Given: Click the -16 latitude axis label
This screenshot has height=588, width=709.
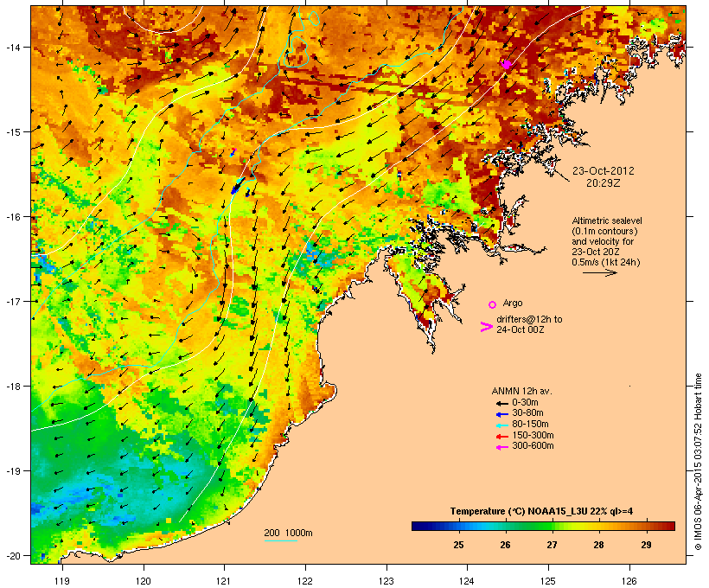Looking at the screenshot, I should (x=12, y=217).
